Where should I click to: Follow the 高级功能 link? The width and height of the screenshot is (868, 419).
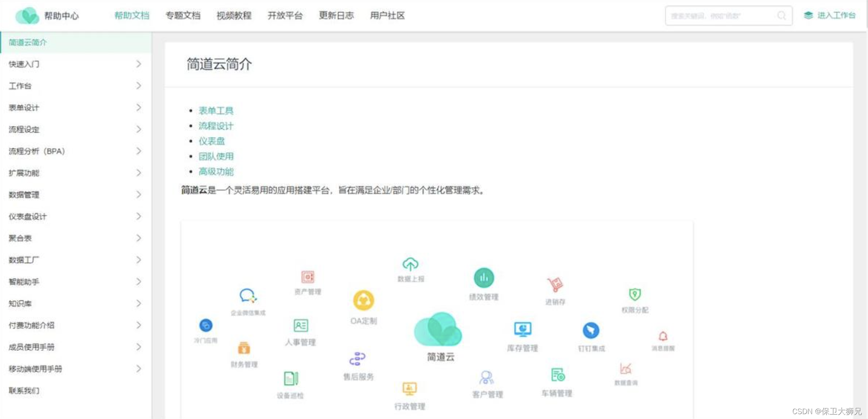[216, 171]
